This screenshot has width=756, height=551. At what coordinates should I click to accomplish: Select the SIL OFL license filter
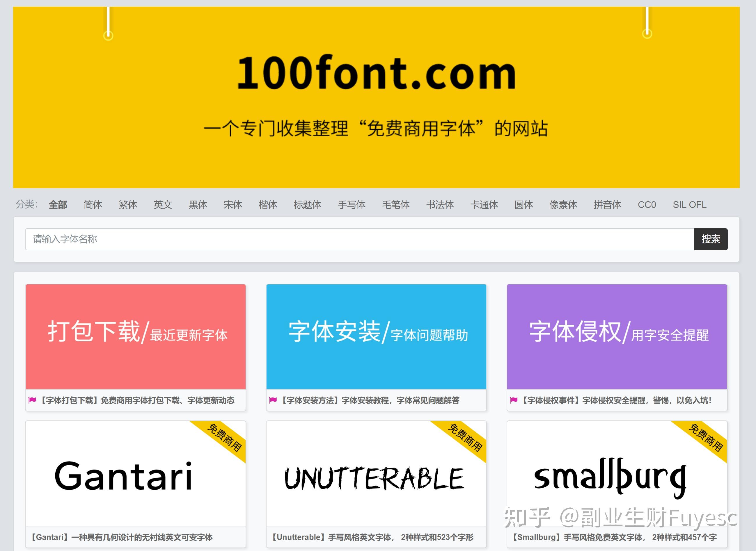coord(690,204)
